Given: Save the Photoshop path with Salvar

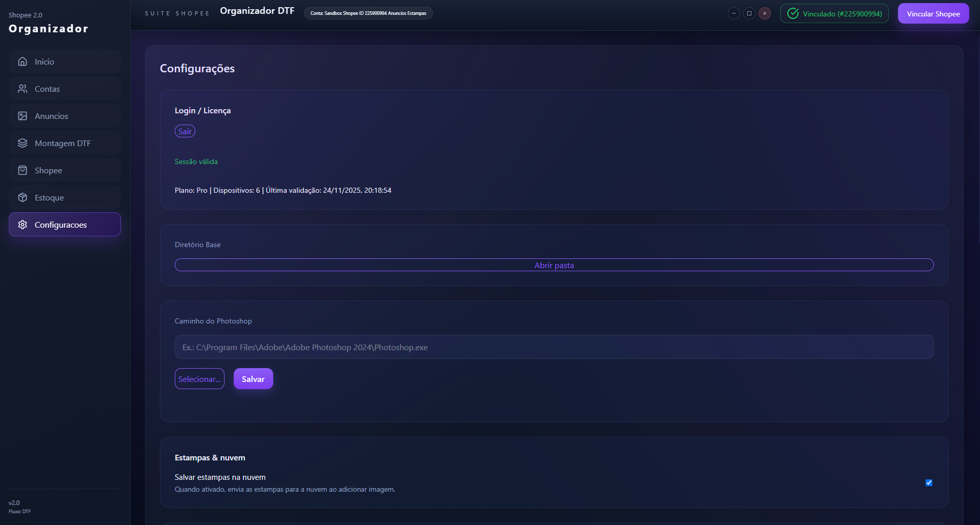Looking at the screenshot, I should [x=253, y=379].
